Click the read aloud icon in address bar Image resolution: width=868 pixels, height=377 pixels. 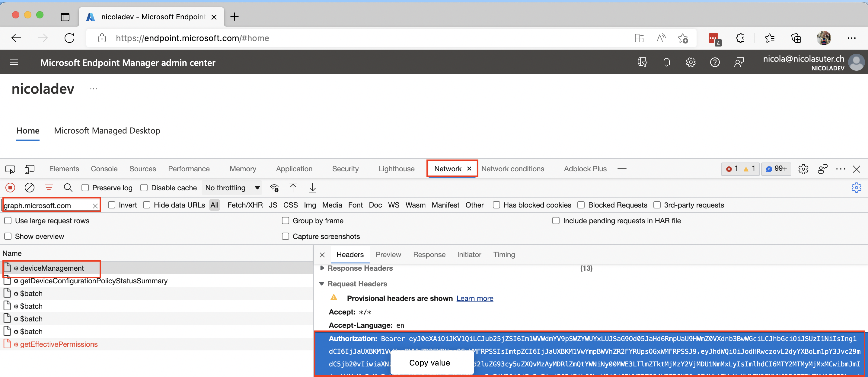coord(661,38)
